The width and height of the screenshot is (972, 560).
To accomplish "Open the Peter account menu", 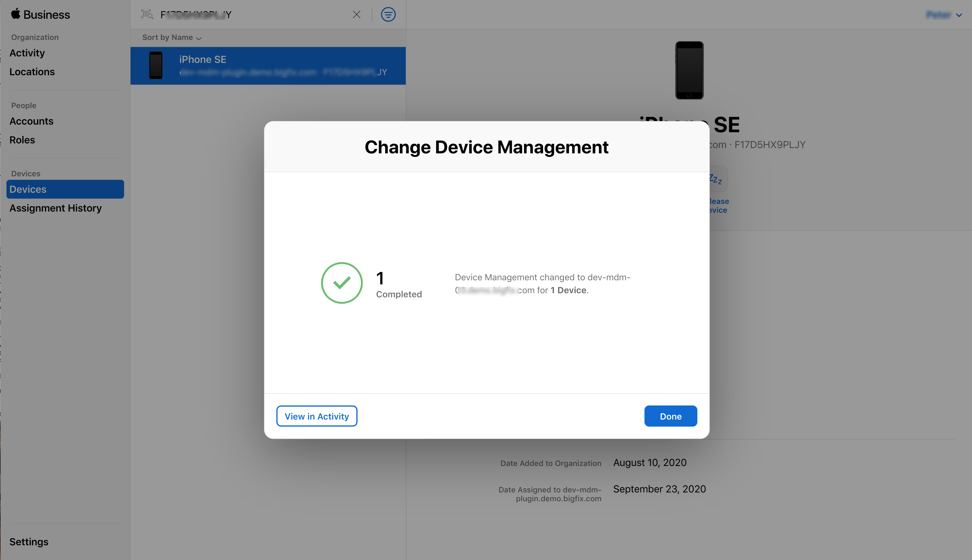I will tap(943, 15).
